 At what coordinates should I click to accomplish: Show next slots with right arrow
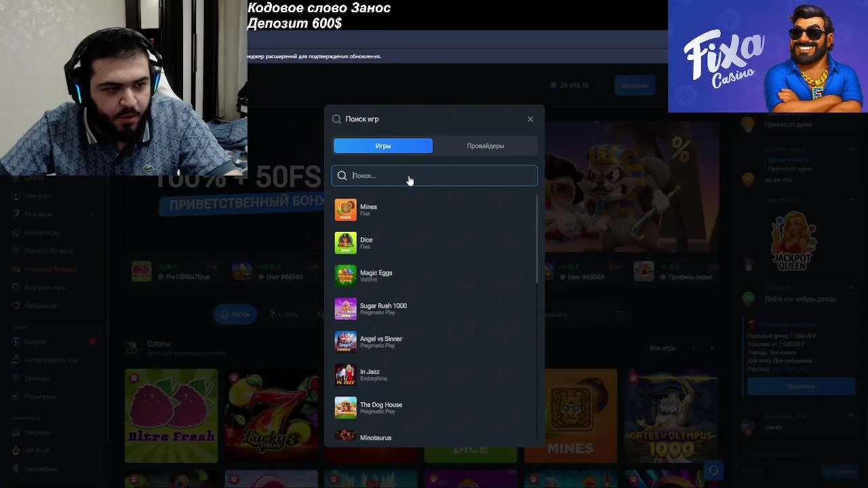[x=711, y=348]
